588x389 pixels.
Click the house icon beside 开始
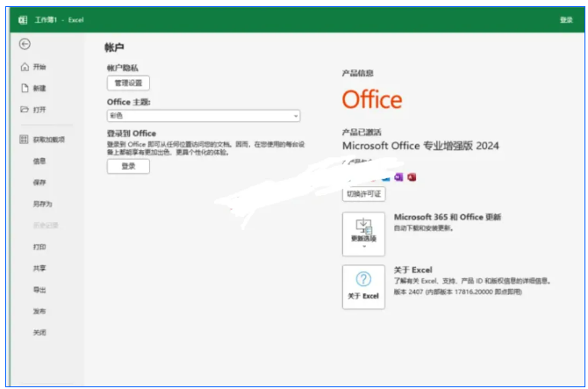[25, 67]
